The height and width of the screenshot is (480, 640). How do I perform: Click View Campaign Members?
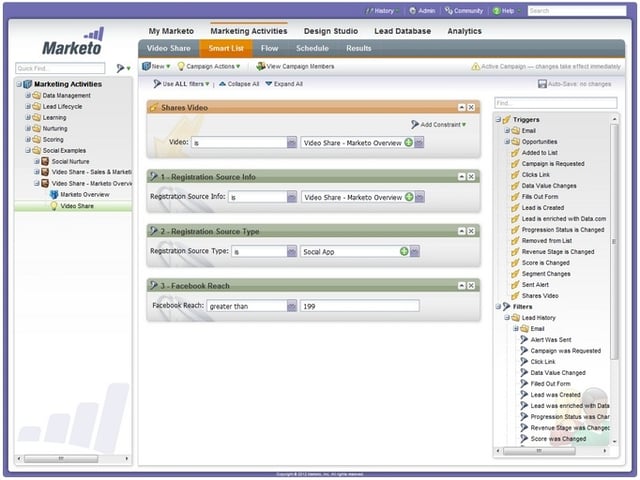[x=295, y=66]
